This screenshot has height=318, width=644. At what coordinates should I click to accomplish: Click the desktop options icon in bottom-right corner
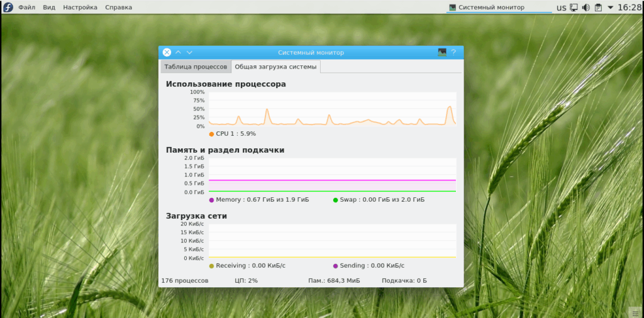(636, 311)
